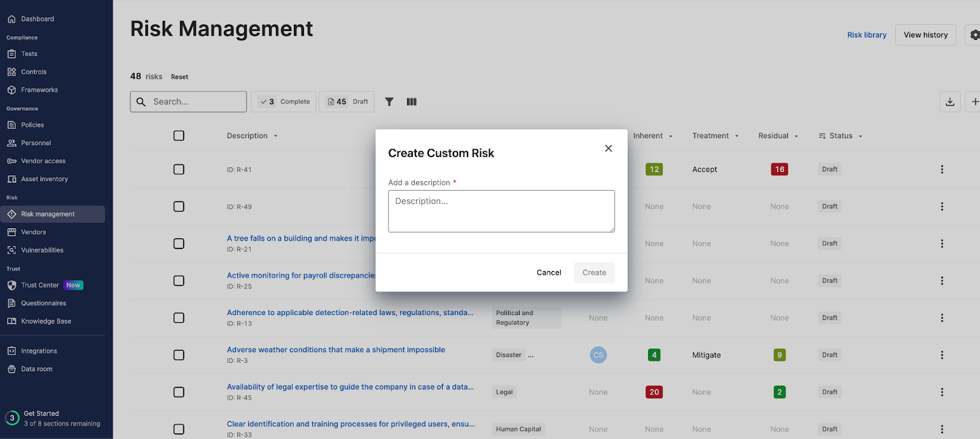Click the search magnifier icon

141,102
